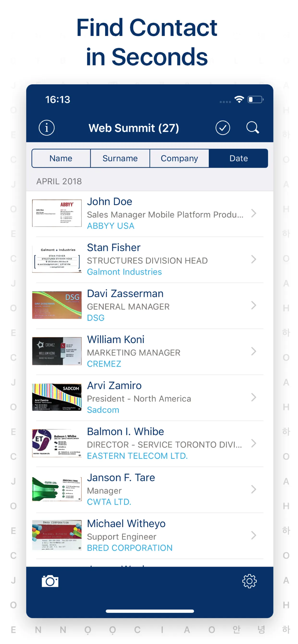View Galmont Industries card thumbnail
298x644 pixels.
pos(57,259)
